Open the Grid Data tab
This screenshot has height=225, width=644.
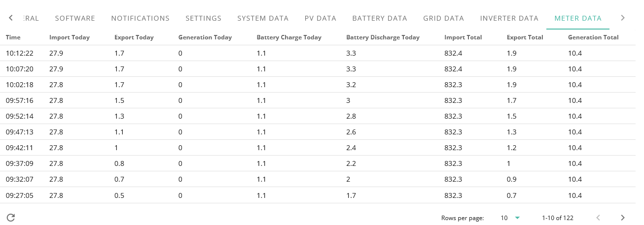(x=443, y=18)
